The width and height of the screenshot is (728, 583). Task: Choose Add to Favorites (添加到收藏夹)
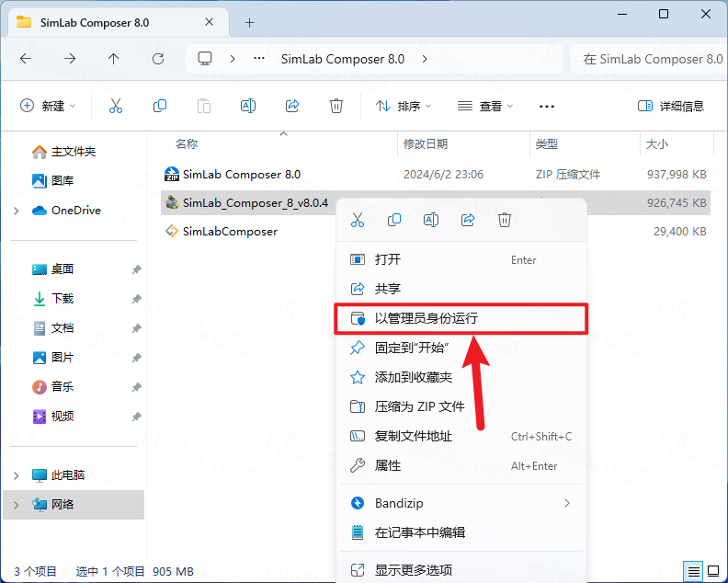pyautogui.click(x=461, y=377)
